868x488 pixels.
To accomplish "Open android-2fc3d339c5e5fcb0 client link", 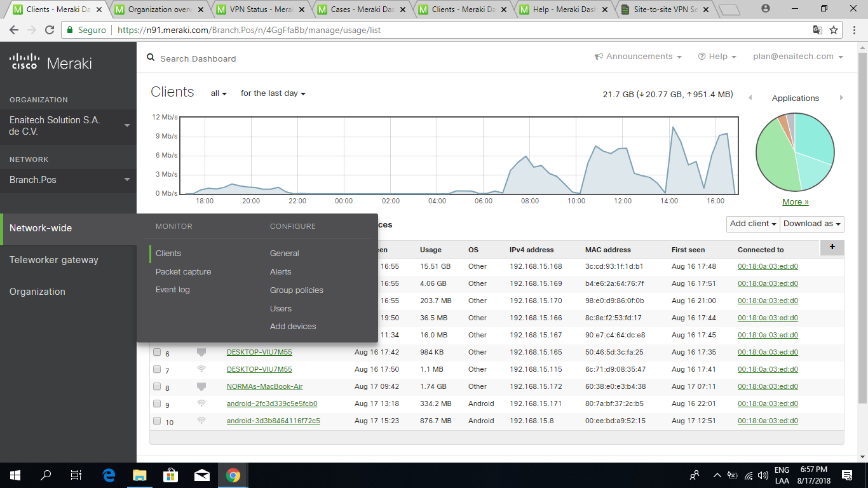I will [x=272, y=403].
